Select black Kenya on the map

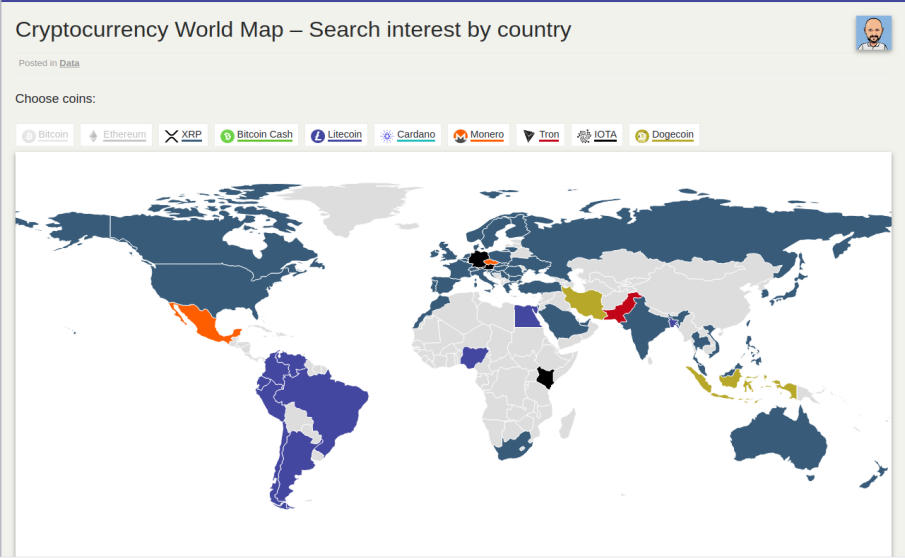click(x=545, y=378)
